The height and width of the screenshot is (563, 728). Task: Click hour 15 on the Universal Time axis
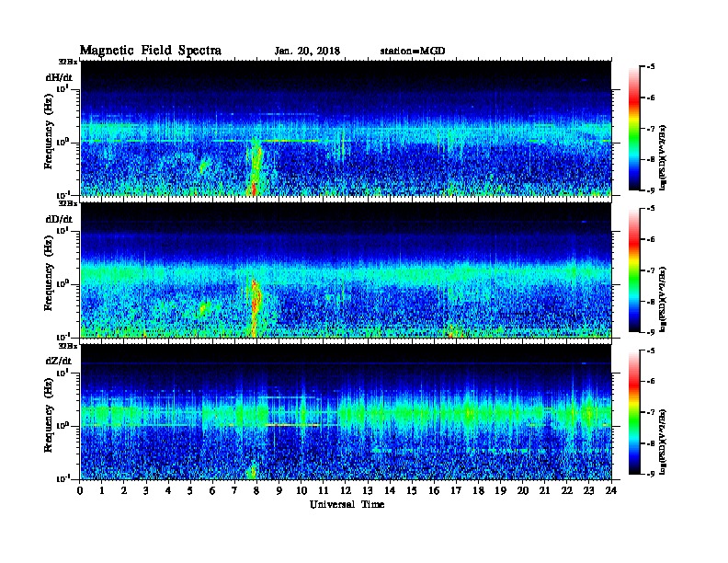[x=413, y=491]
